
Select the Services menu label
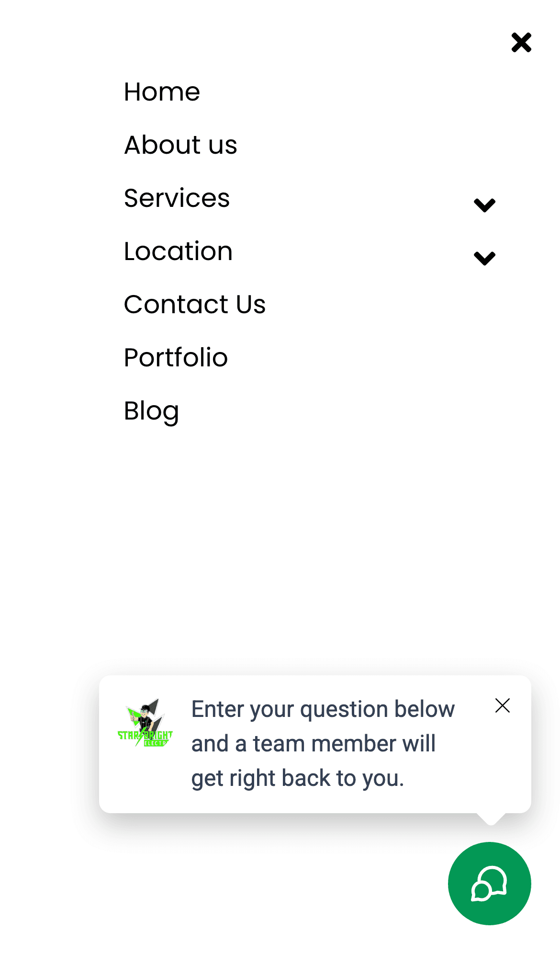coord(177,198)
